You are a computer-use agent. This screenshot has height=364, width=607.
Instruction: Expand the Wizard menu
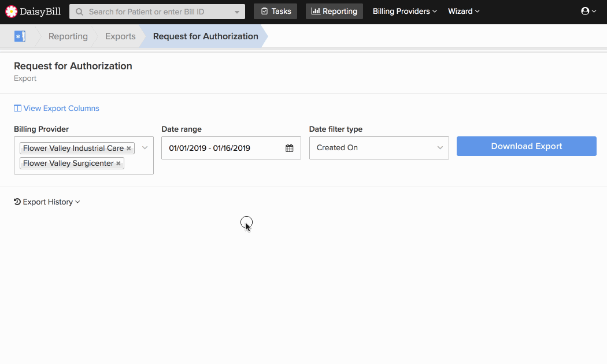coord(464,11)
